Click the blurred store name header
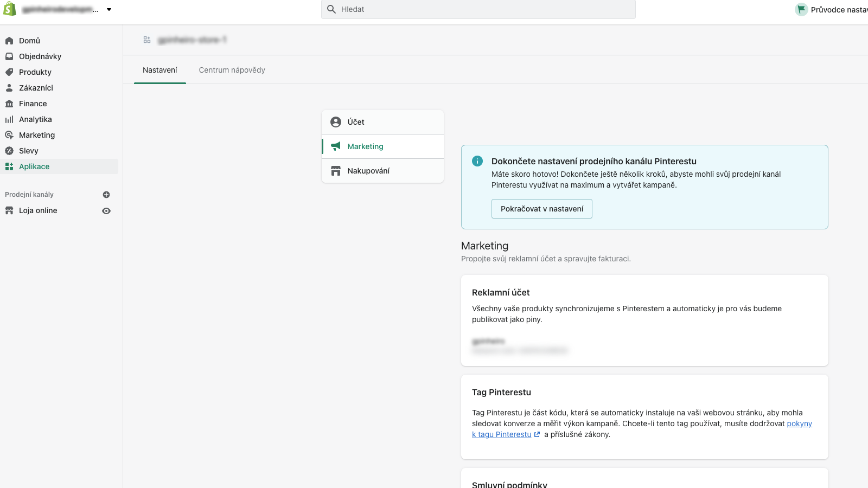This screenshot has width=868, height=488. (192, 40)
